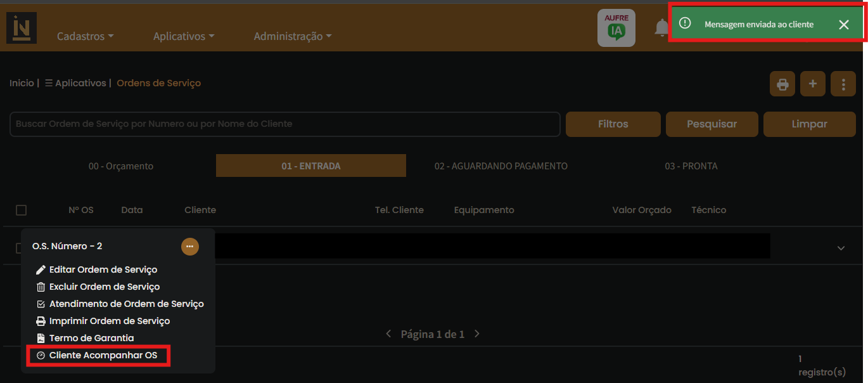868x383 pixels.
Task: Open the Administração dropdown menu
Action: [x=292, y=37]
